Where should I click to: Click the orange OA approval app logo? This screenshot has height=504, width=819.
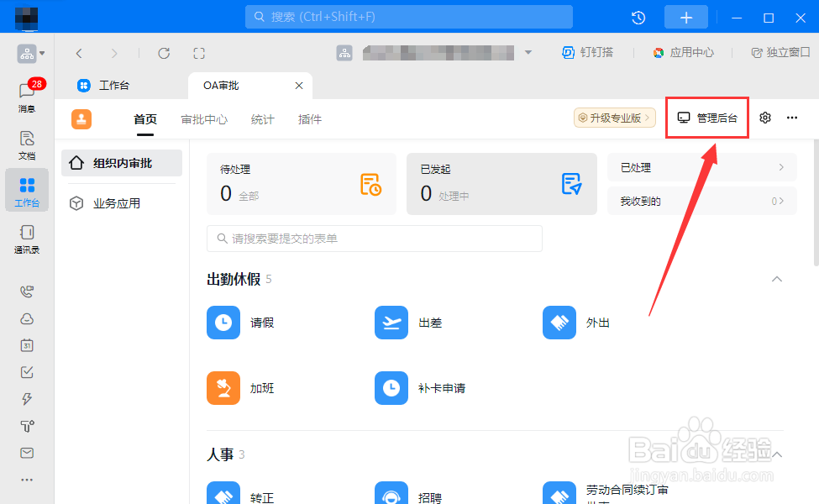(x=81, y=119)
